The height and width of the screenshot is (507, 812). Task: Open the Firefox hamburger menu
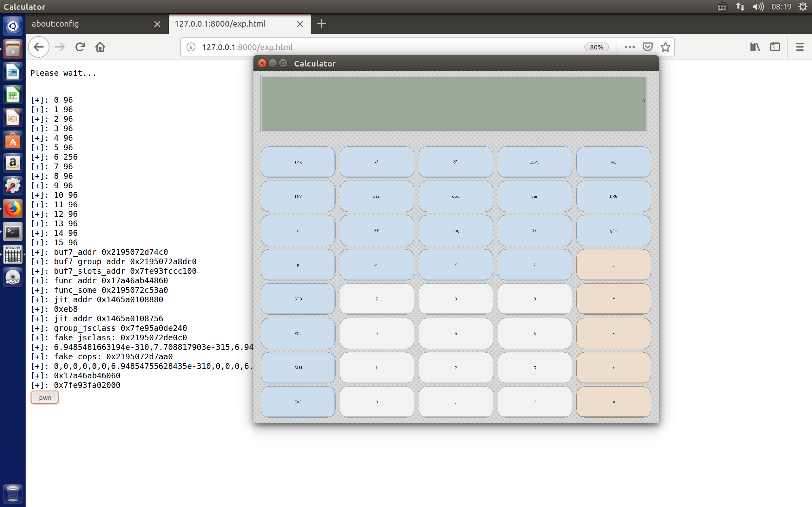[800, 47]
